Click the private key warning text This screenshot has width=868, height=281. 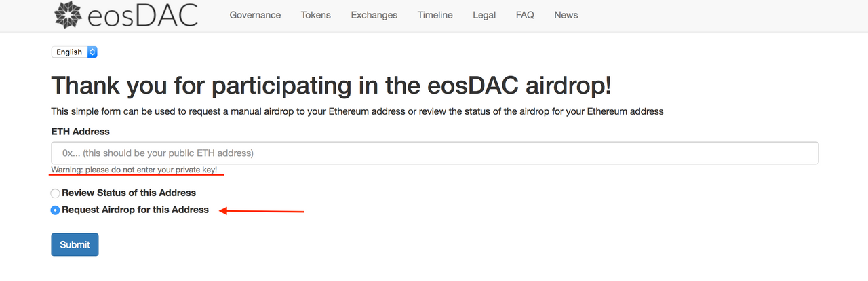coord(134,170)
